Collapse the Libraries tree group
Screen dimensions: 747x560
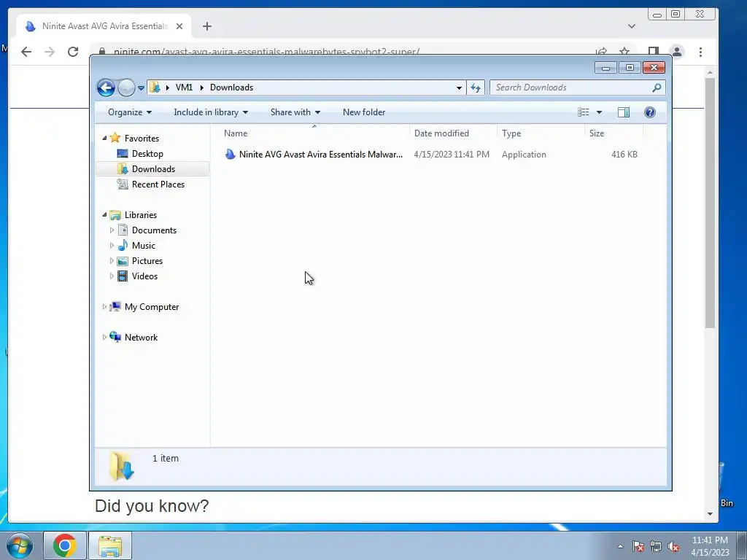pyautogui.click(x=104, y=215)
